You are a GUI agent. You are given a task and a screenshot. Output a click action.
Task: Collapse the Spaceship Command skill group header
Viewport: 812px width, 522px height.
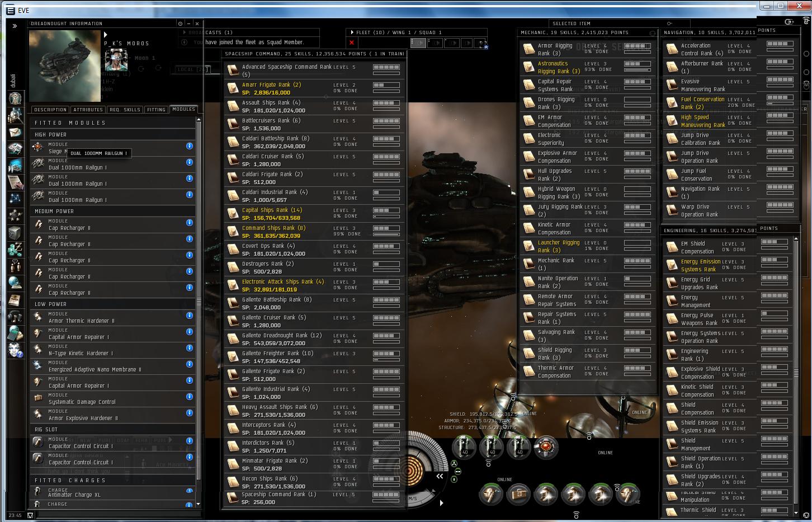coord(315,54)
